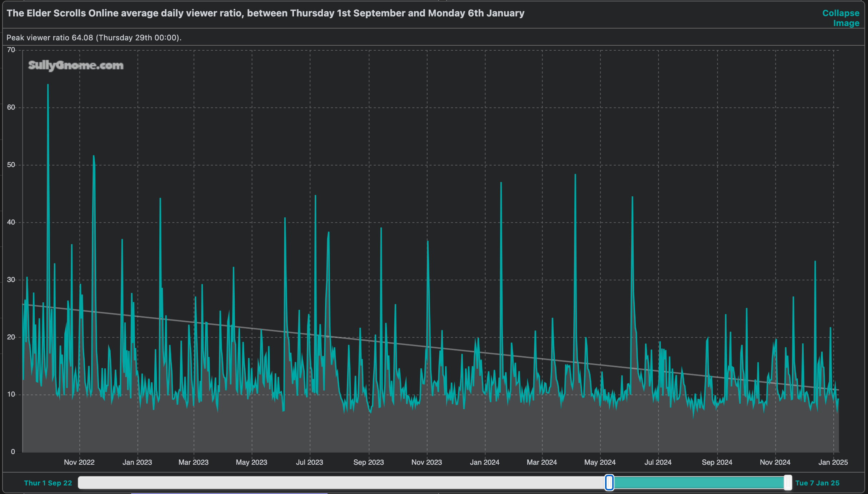Click the Image link
This screenshot has height=494, width=868.
pos(846,23)
